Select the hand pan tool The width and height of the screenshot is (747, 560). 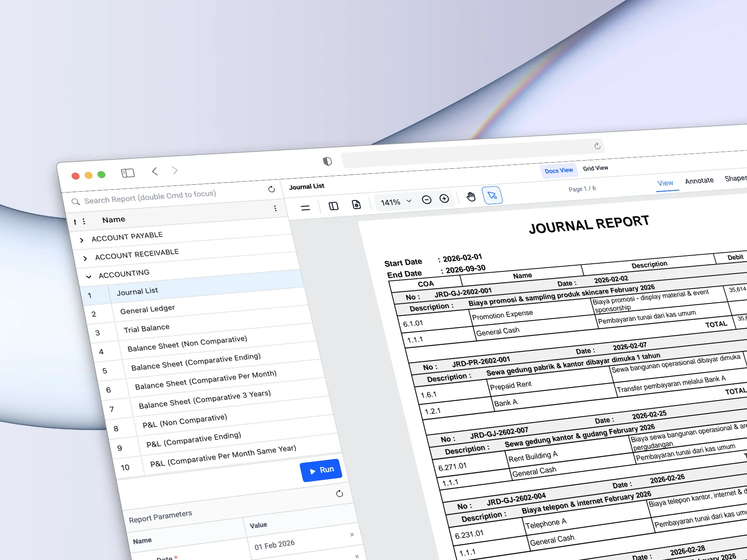[471, 197]
